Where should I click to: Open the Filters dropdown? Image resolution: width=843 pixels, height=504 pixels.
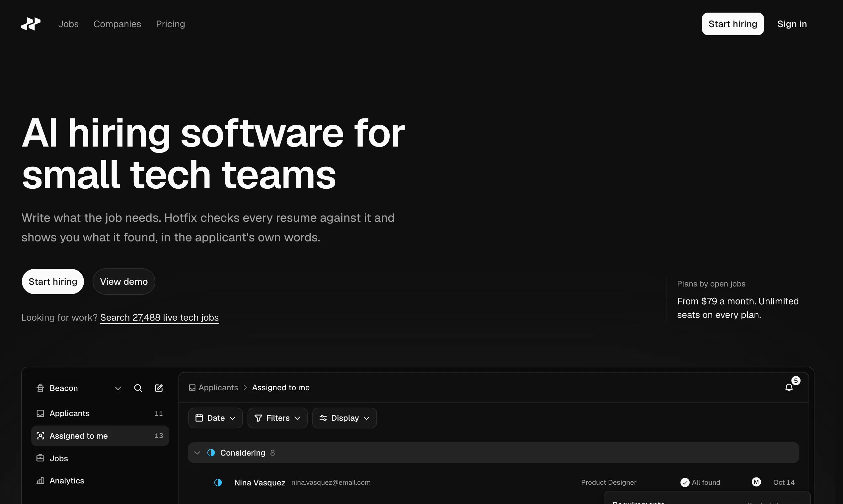277,418
